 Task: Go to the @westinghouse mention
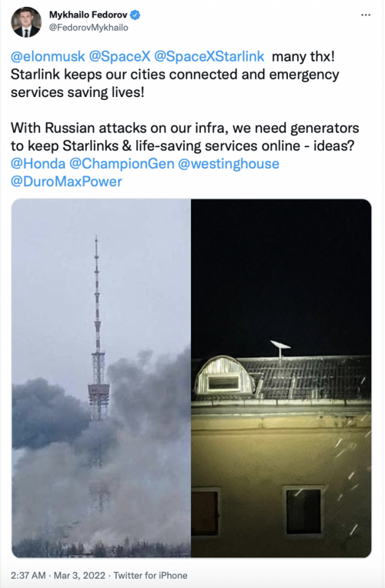[229, 164]
